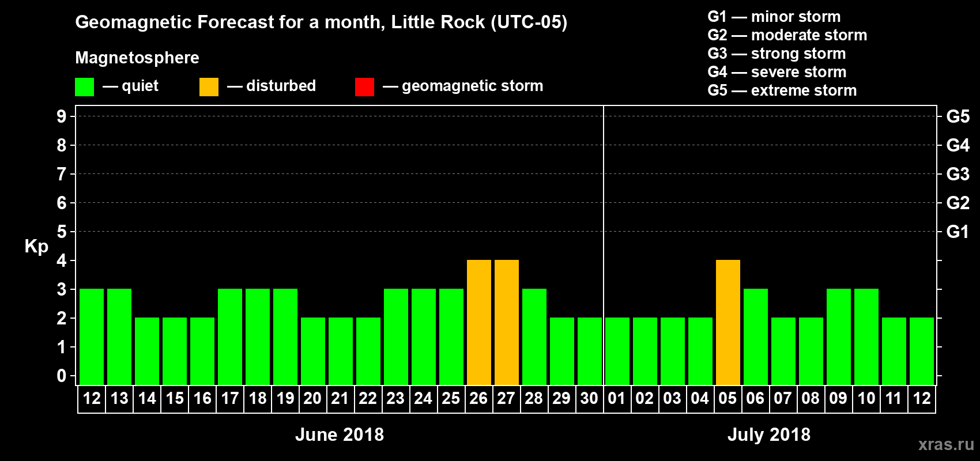Image resolution: width=980 pixels, height=461 pixels.
Task: Click the date label 05 in July
Action: (x=728, y=398)
